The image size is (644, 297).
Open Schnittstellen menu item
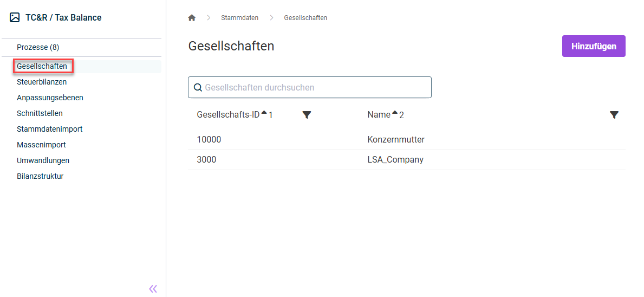[40, 113]
